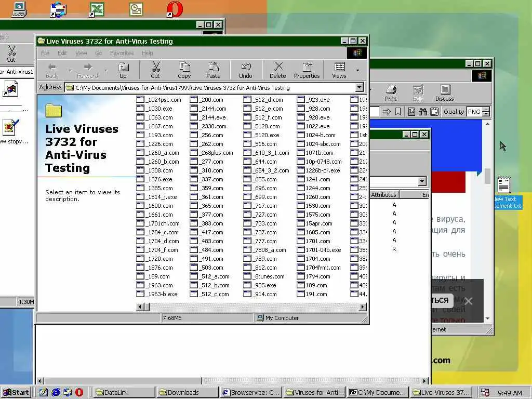Open the Edit menu
This screenshot has width=532, height=399.
click(x=62, y=53)
